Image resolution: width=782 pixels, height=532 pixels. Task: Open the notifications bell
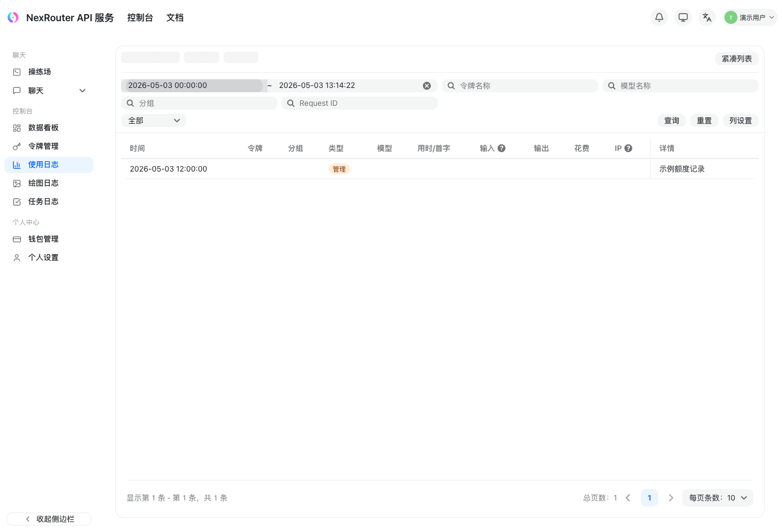[659, 17]
